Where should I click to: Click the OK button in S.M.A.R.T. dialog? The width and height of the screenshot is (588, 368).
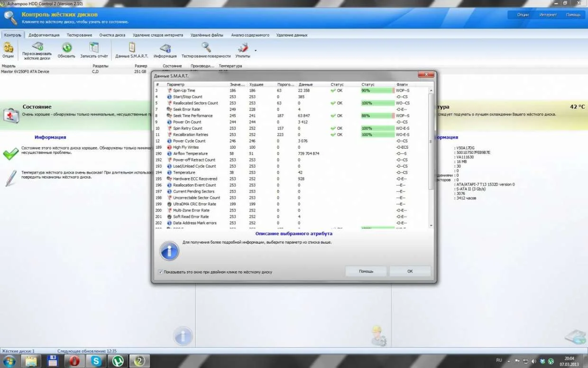coord(410,271)
